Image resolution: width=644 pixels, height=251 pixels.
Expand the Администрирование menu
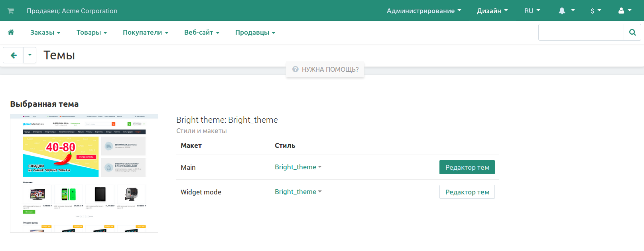click(x=423, y=11)
